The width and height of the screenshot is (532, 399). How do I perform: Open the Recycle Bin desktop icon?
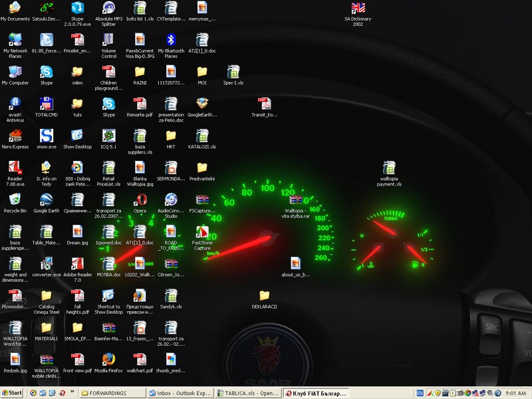pos(15,199)
